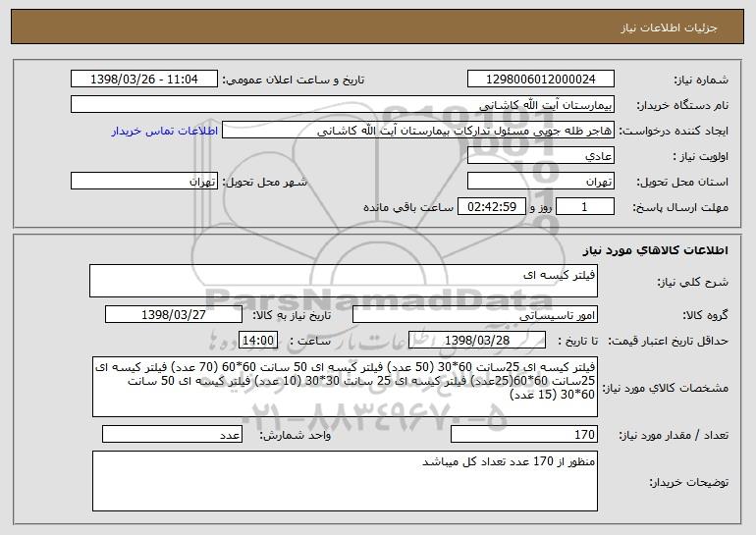This screenshot has width=756, height=535.
Task: Select the announcement date field 1398/03/26 - 11:04
Action: [x=144, y=79]
